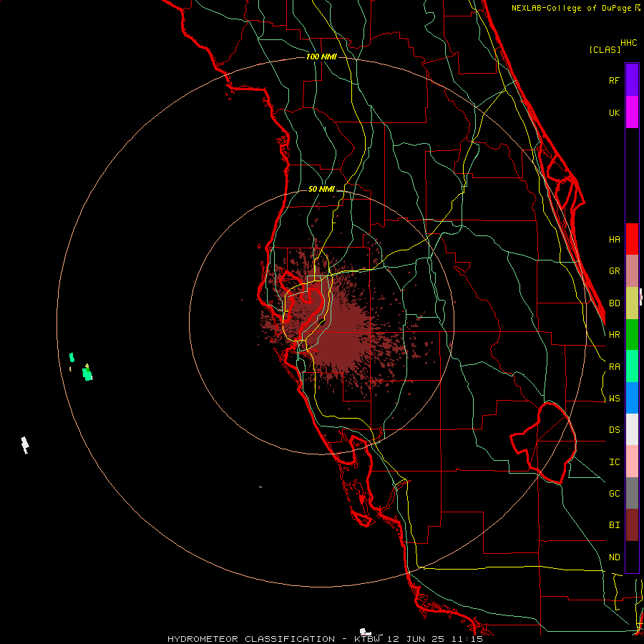Click the DS legend label
Screen dimensions: 644x644
[614, 430]
